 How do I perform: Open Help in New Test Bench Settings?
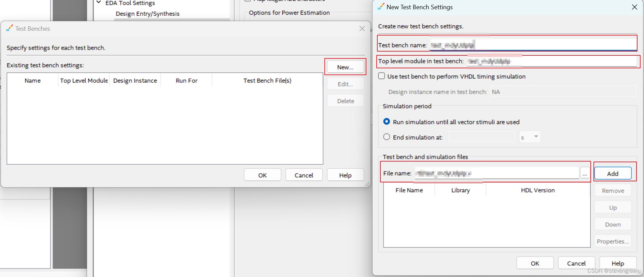click(x=618, y=263)
